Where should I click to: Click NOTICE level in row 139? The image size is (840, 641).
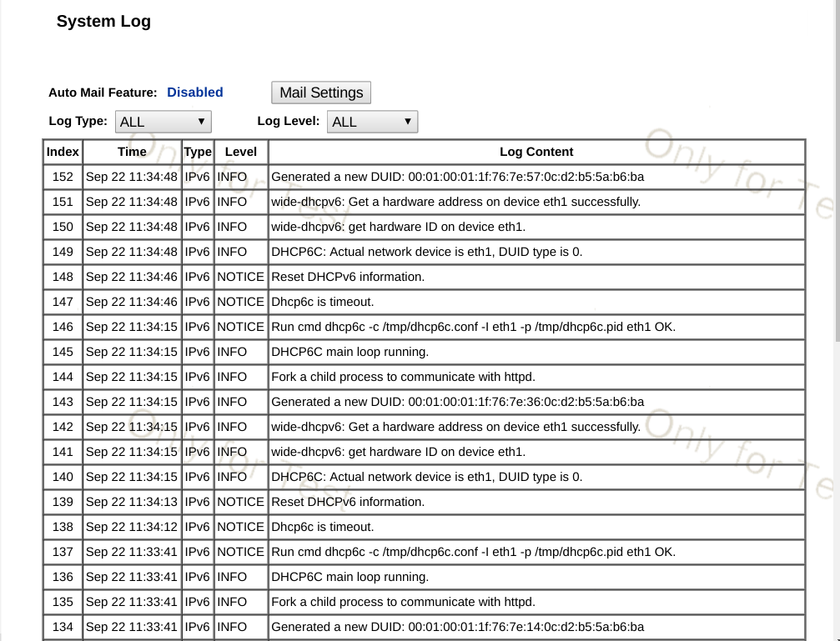pos(240,502)
